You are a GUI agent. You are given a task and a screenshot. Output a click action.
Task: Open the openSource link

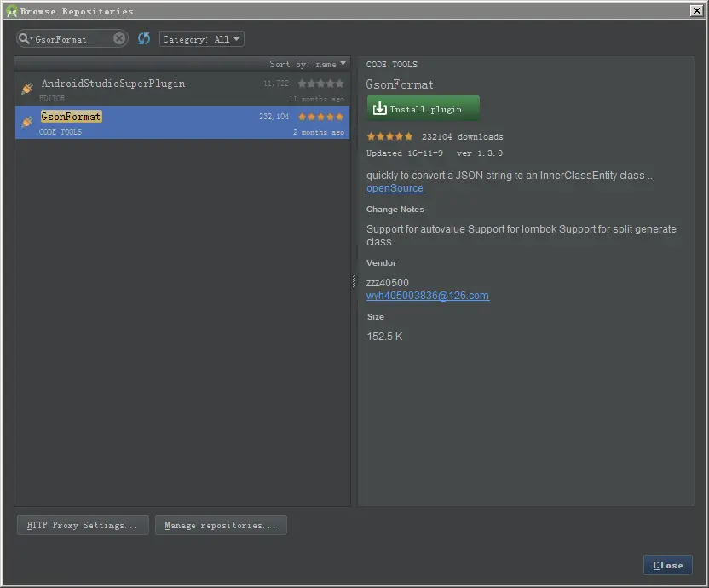[x=395, y=188]
